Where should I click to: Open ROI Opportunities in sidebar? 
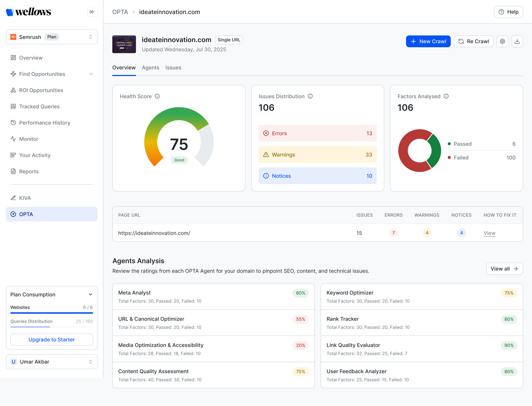click(x=52, y=90)
